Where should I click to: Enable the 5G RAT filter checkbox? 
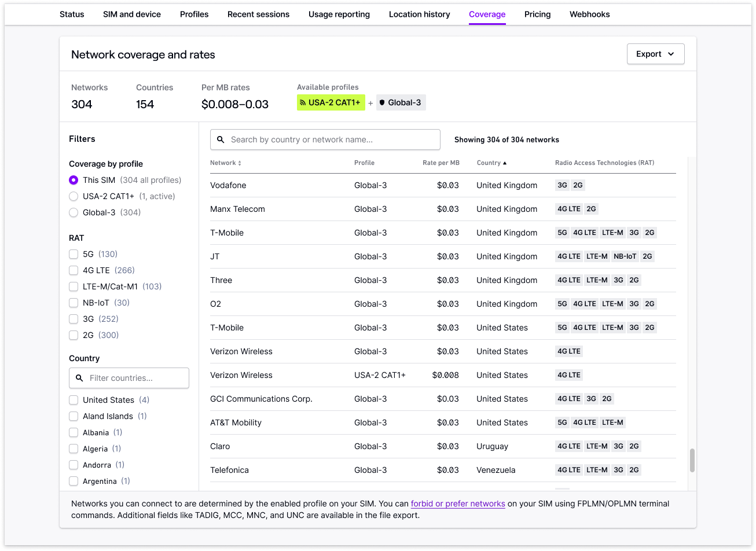point(74,254)
